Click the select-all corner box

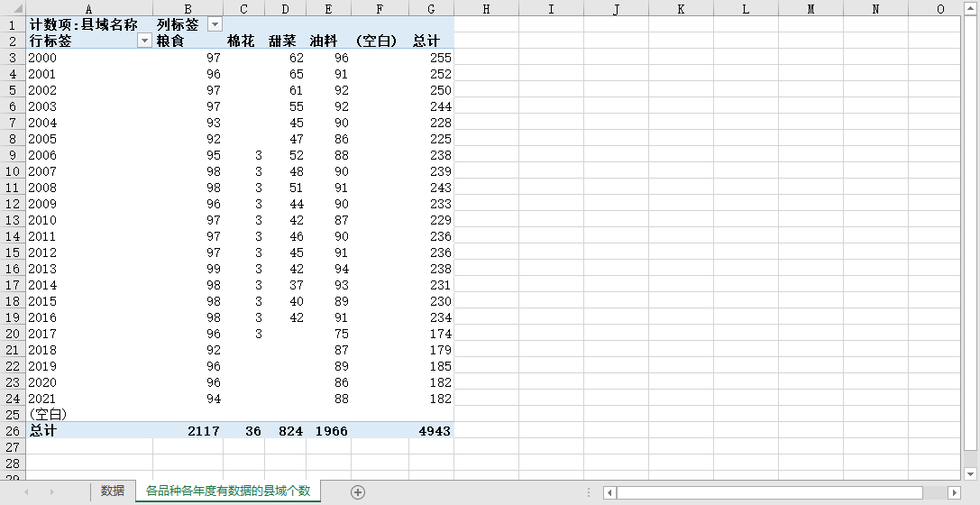[13, 8]
